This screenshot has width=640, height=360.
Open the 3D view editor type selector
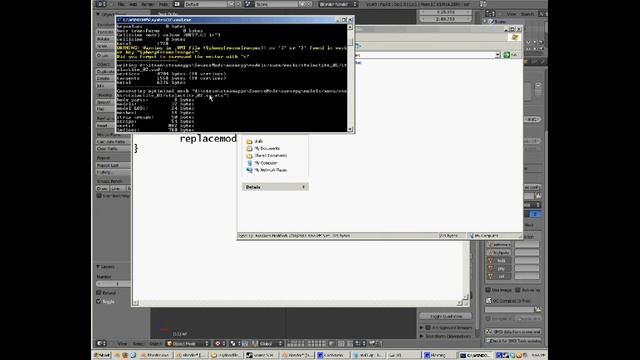101,344
